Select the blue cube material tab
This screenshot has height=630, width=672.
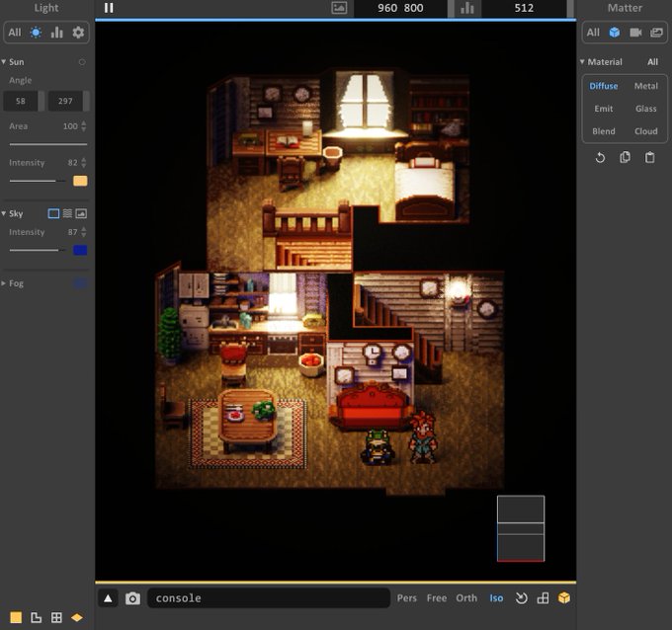pos(615,33)
